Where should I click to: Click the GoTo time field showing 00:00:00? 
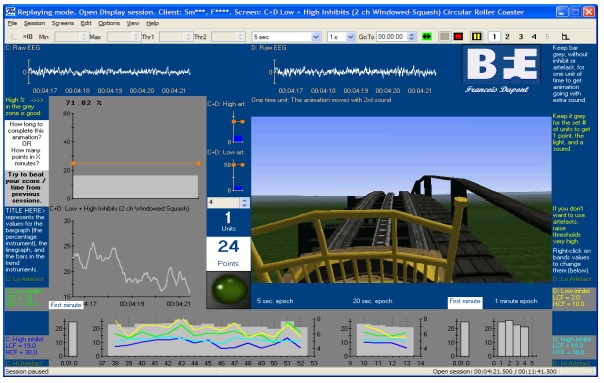click(x=391, y=37)
